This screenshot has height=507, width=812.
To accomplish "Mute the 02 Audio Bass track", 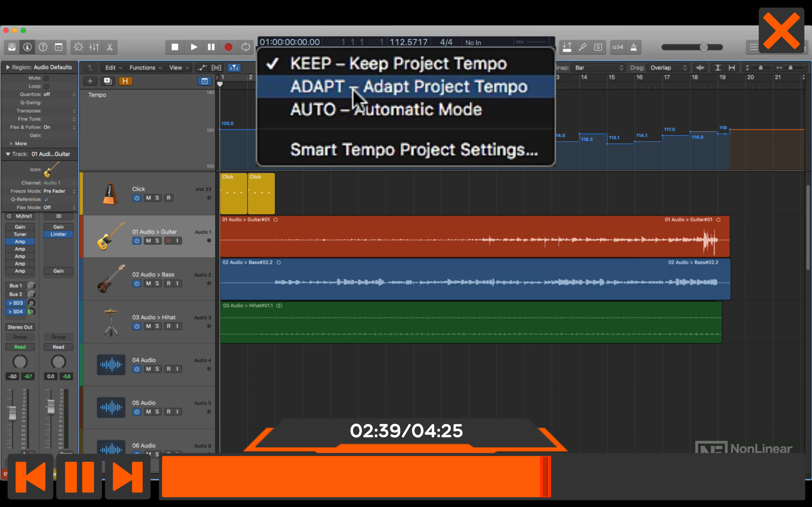I will coord(148,283).
